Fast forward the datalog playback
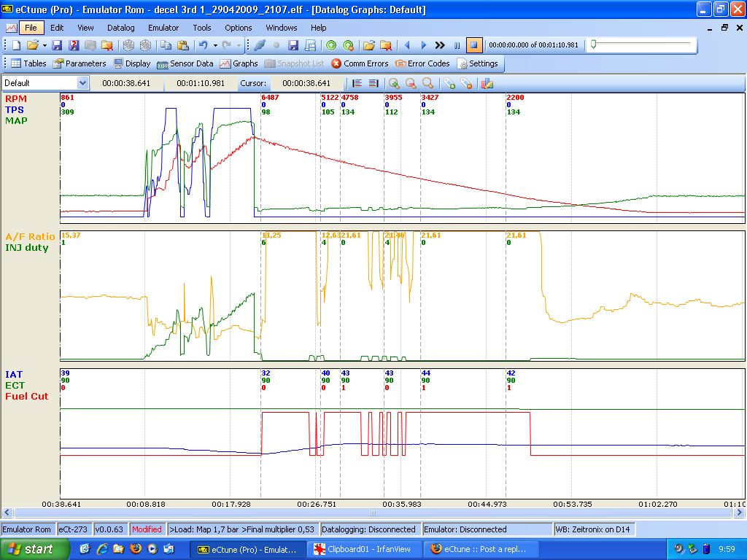The height and width of the screenshot is (560, 747). click(x=440, y=45)
